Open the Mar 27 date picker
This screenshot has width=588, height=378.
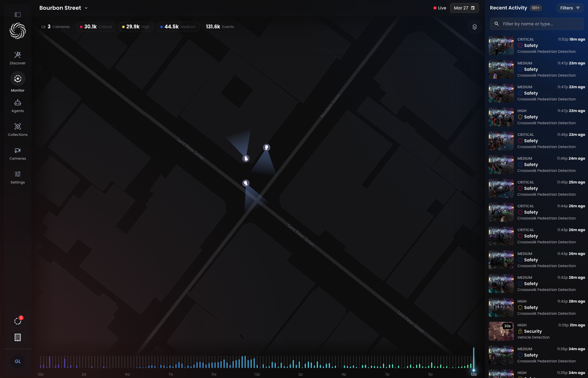(x=464, y=8)
